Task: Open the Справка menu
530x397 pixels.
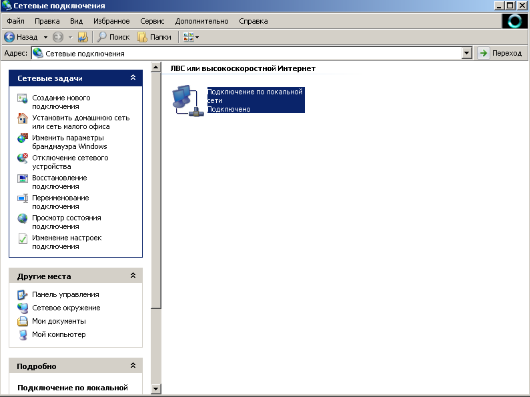Action: point(253,21)
